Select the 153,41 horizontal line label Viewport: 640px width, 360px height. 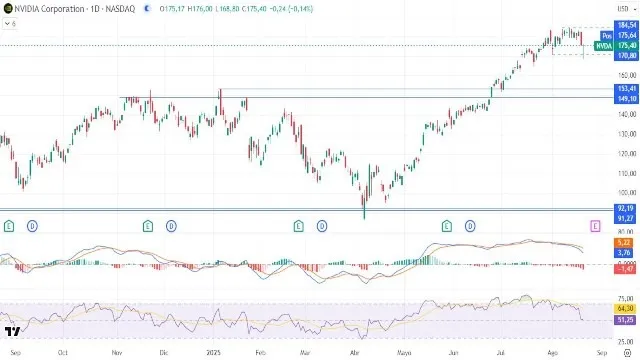[627, 89]
